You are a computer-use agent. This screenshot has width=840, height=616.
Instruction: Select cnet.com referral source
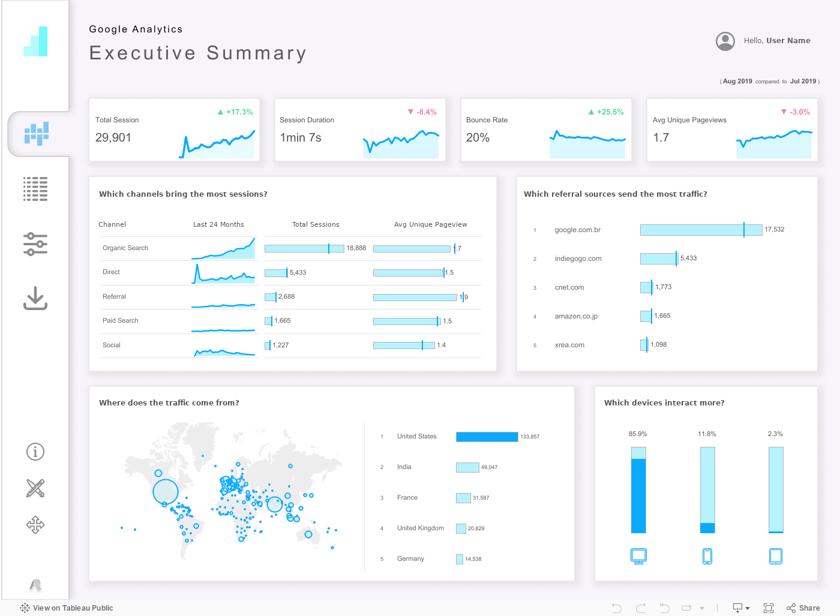[x=569, y=287]
